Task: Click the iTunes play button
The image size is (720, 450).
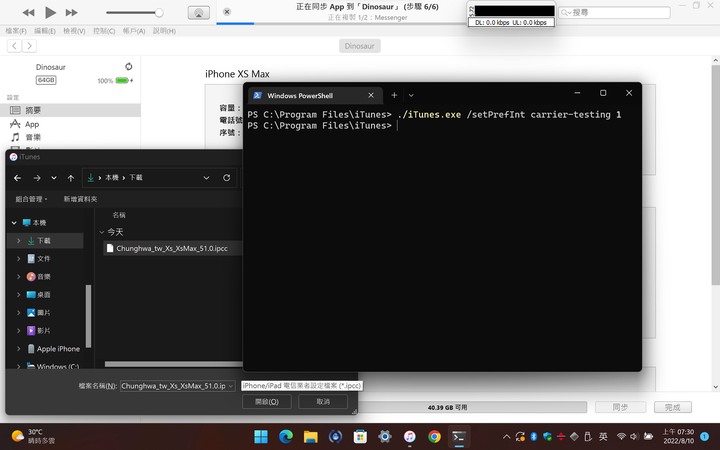Action: 51,12
